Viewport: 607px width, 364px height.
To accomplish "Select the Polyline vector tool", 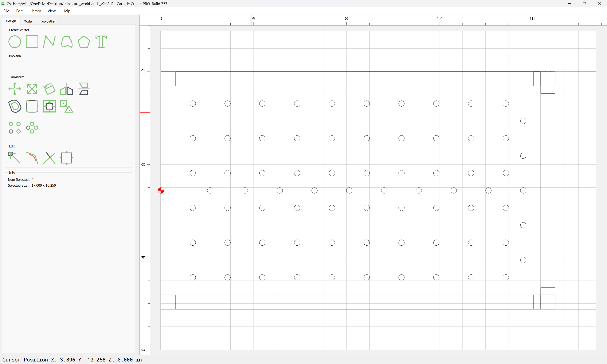I will tap(49, 42).
